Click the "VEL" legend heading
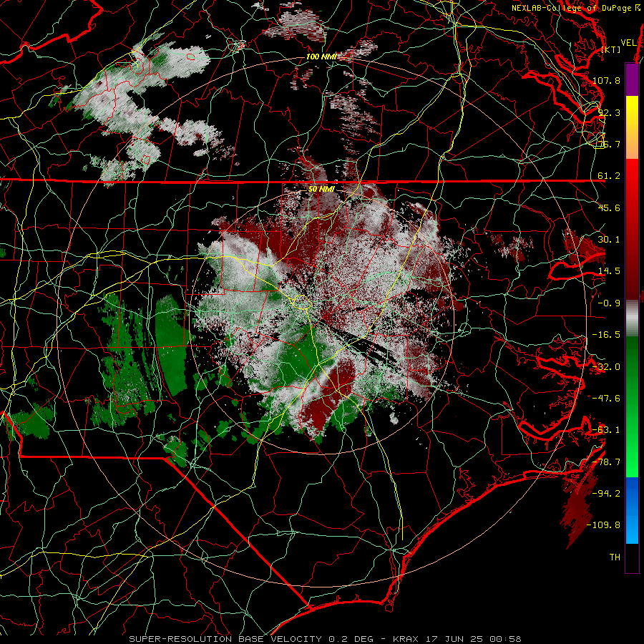644x644 pixels. 628,43
